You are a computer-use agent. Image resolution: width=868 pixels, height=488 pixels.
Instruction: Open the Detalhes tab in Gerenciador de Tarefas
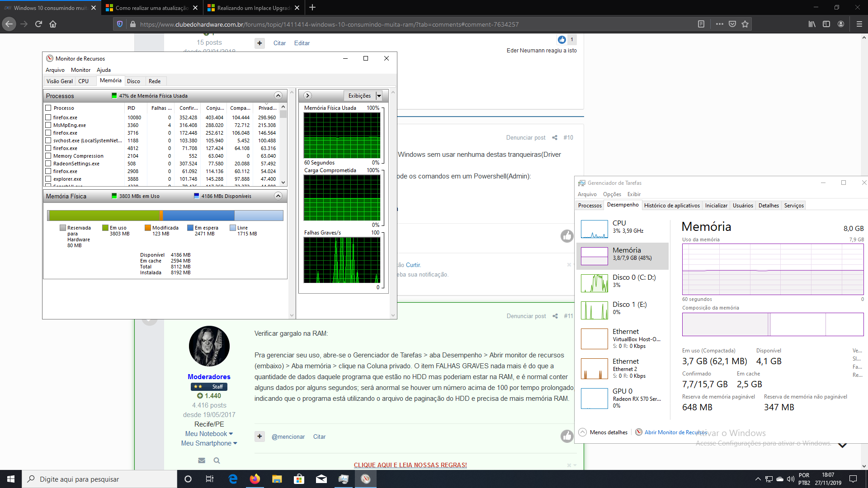tap(769, 206)
